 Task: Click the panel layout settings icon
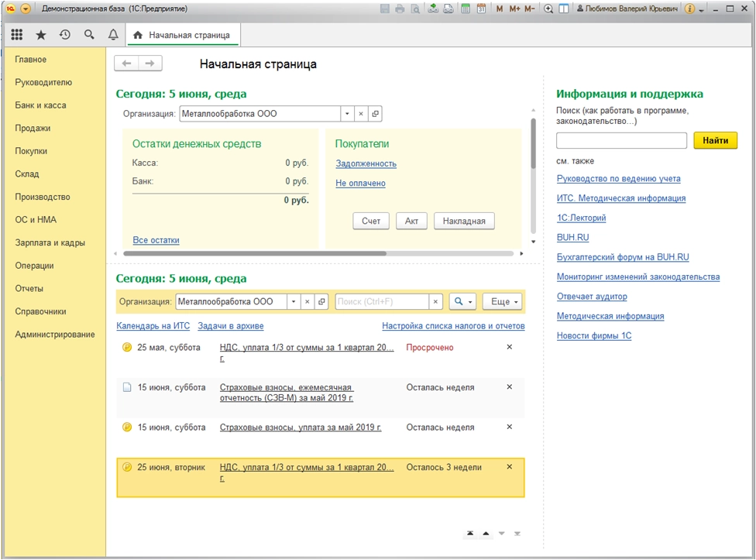point(563,9)
